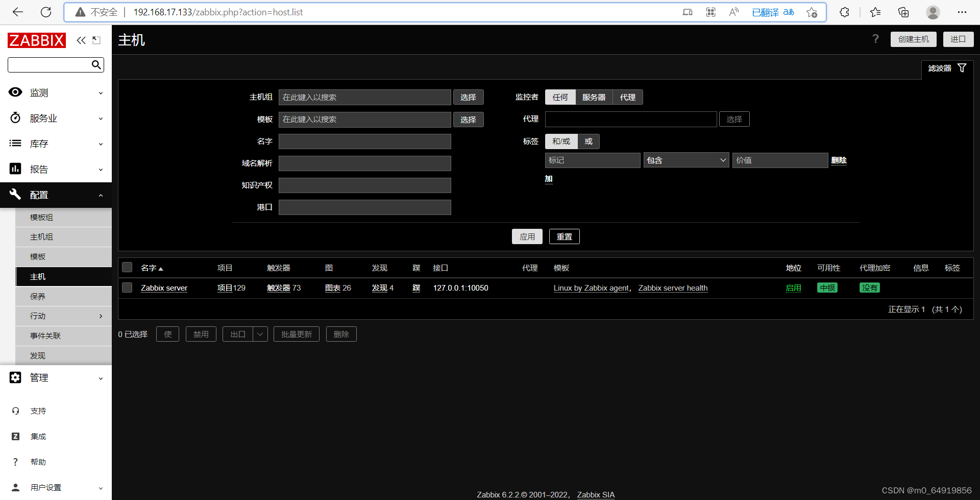980x500 pixels.
Task: Check the select-all hosts checkbox
Action: click(127, 267)
